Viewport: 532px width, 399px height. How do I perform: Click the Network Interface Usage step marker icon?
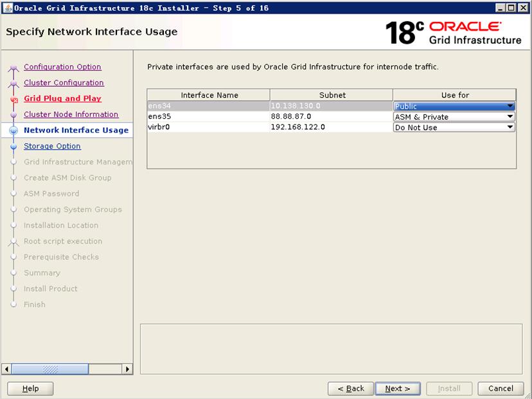coord(13,130)
